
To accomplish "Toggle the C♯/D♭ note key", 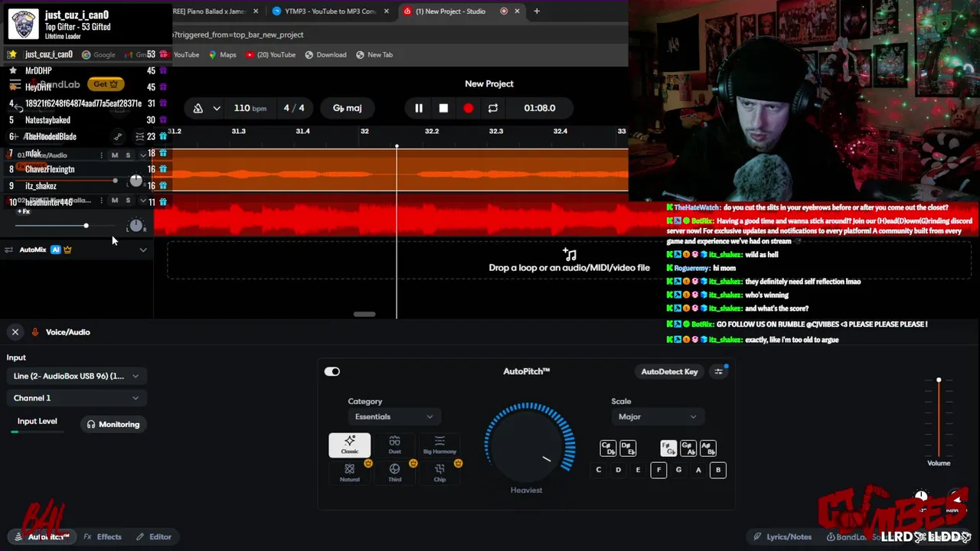I will [608, 448].
